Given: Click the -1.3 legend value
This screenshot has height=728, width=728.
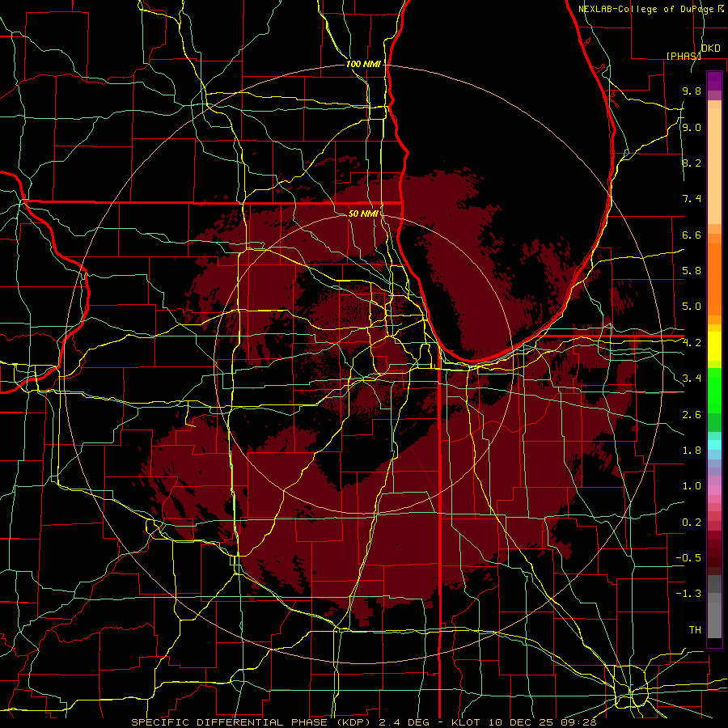Looking at the screenshot, I should coord(688,594).
